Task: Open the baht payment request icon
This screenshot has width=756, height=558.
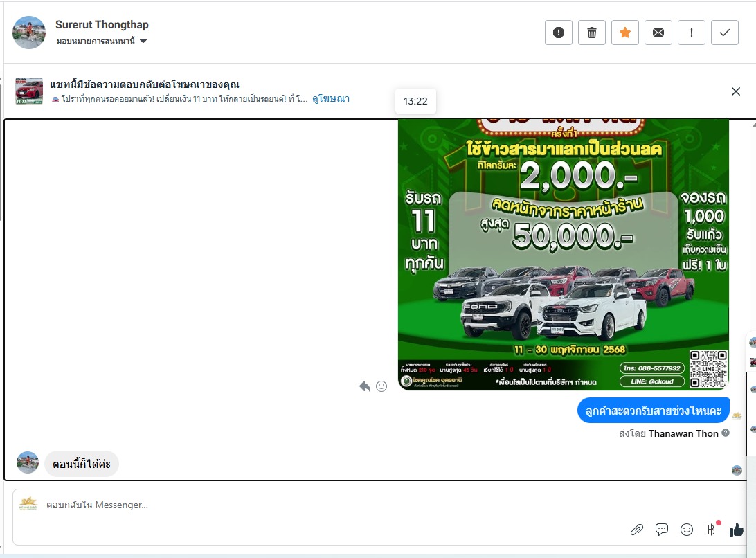Action: coord(712,530)
